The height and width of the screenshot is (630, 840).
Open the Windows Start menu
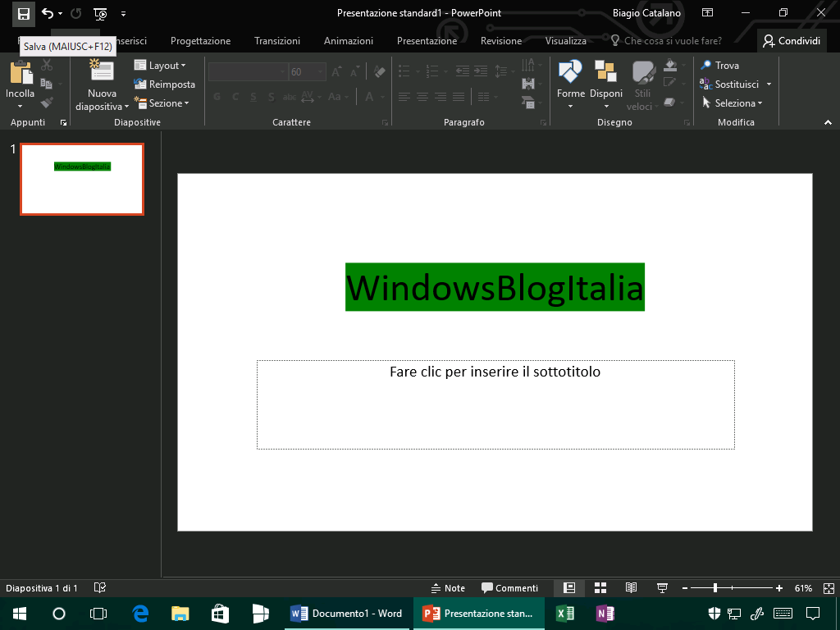[20, 614]
